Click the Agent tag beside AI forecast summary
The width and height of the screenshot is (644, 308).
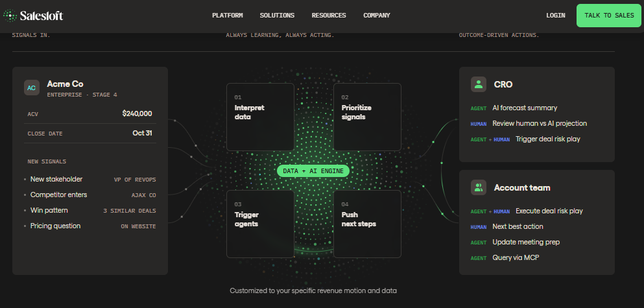coord(479,108)
